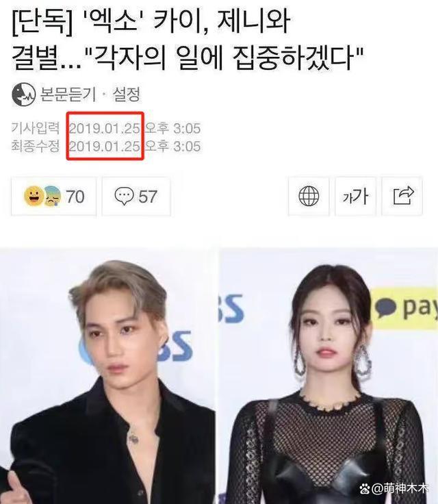This screenshot has width=438, height=504.
Task: Play the article audio listen icon
Action: click(23, 94)
